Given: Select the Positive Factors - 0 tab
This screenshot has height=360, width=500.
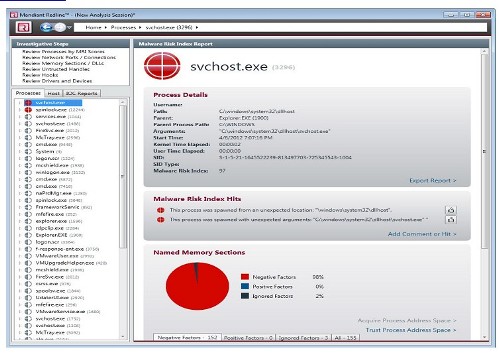Looking at the screenshot, I should 248,338.
